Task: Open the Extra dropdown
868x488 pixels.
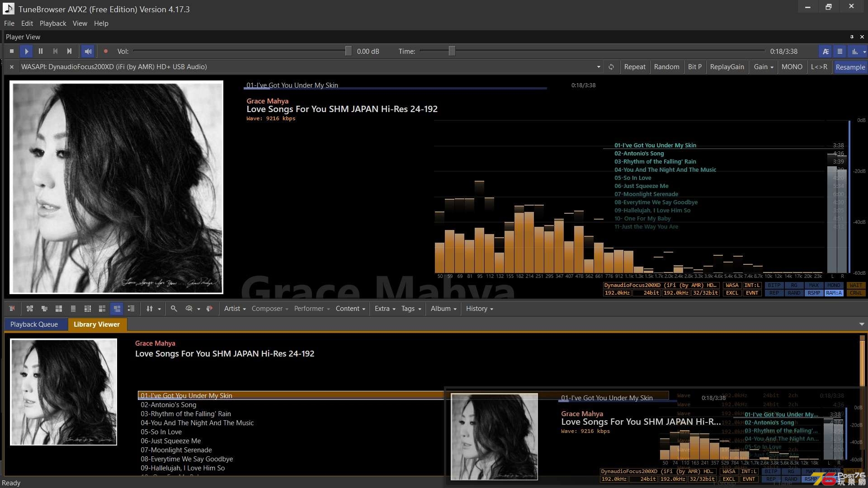Action: coord(385,309)
